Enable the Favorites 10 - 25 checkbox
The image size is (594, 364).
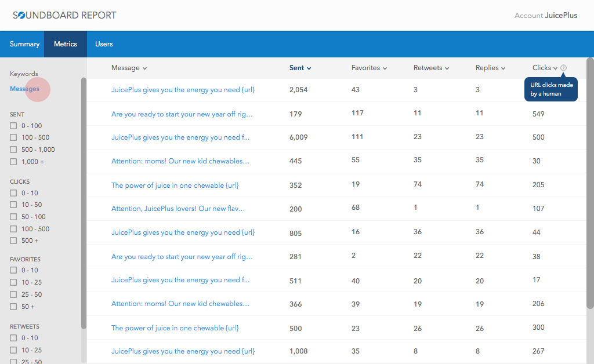[x=14, y=282]
